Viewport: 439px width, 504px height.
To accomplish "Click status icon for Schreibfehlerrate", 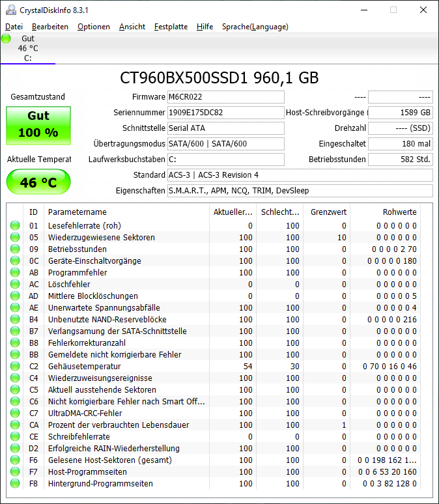I will 15,437.
